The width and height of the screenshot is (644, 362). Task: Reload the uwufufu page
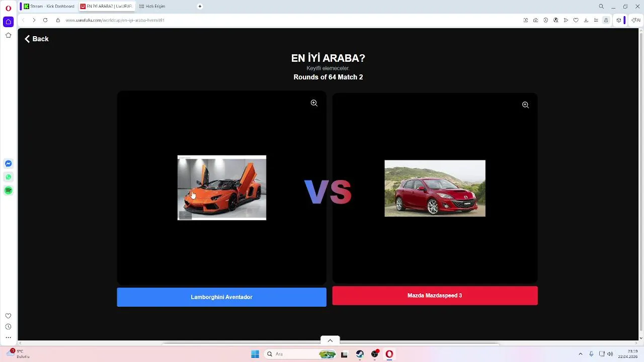point(45,20)
